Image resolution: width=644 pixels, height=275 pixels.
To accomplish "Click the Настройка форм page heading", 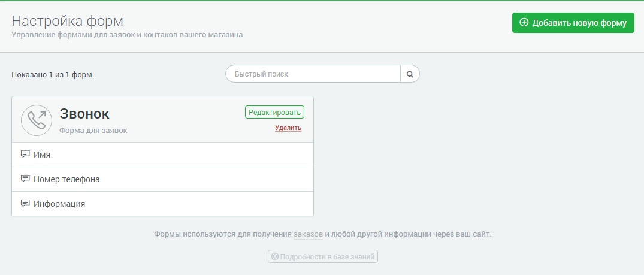I will [x=67, y=21].
